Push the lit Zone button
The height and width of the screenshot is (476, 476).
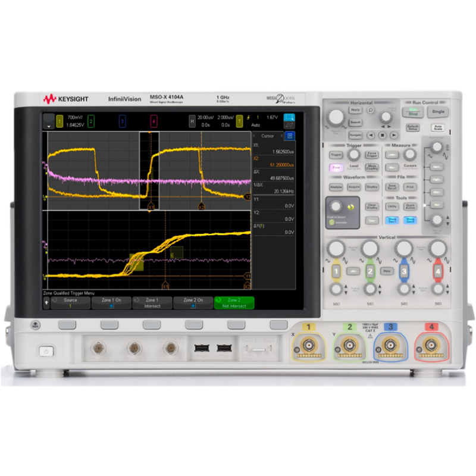336,168
